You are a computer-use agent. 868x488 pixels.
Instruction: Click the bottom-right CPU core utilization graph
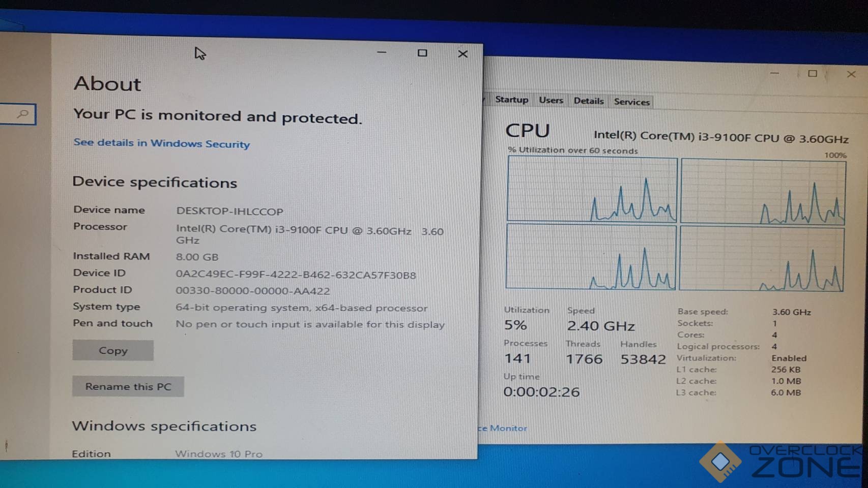pos(762,259)
